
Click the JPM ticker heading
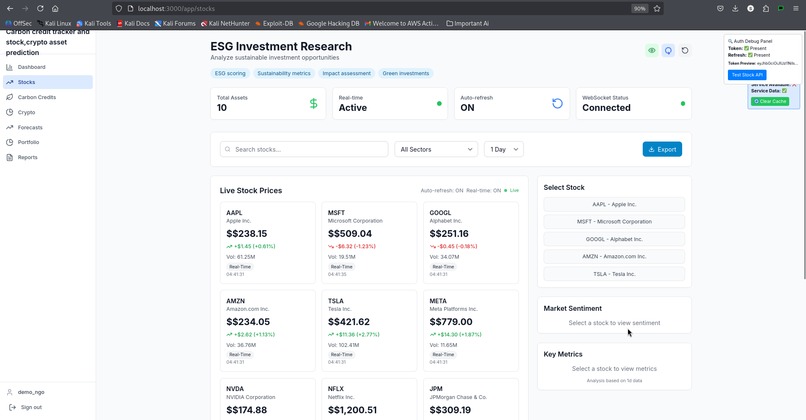coord(436,389)
